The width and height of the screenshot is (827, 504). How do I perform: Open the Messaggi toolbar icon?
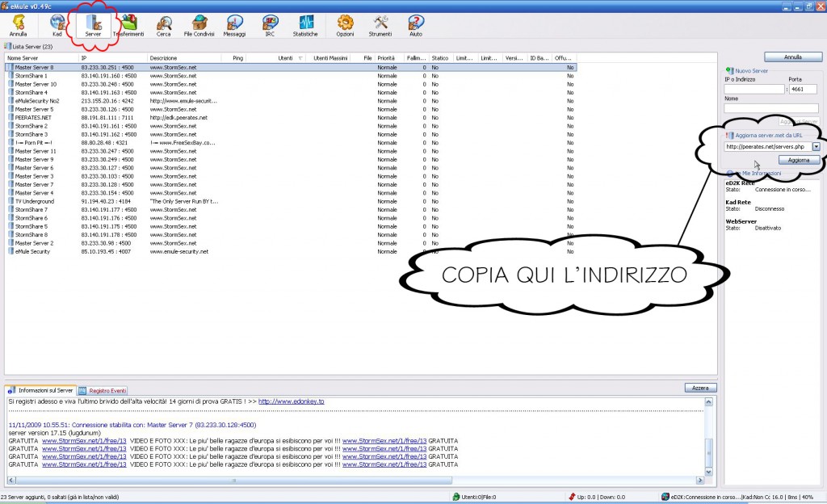tap(234, 25)
